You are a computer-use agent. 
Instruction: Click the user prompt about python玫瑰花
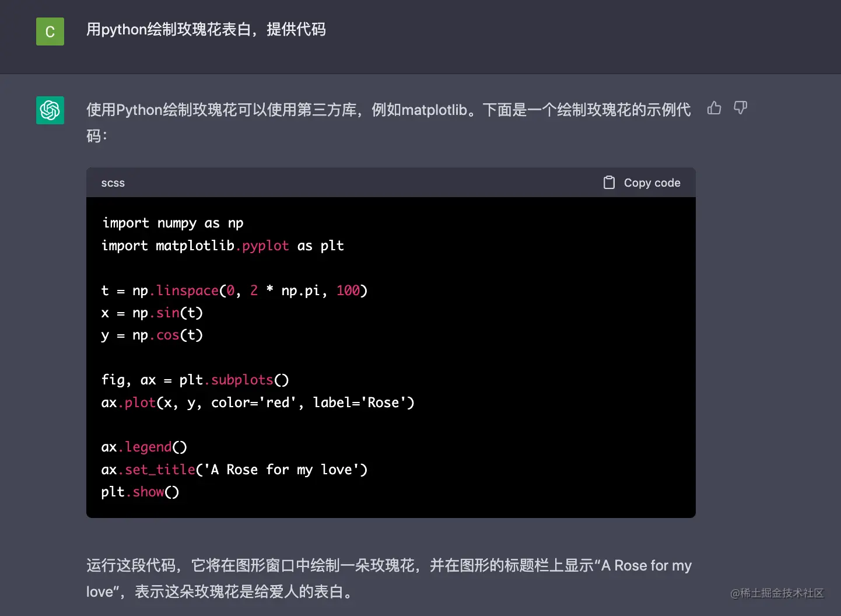[x=206, y=29]
